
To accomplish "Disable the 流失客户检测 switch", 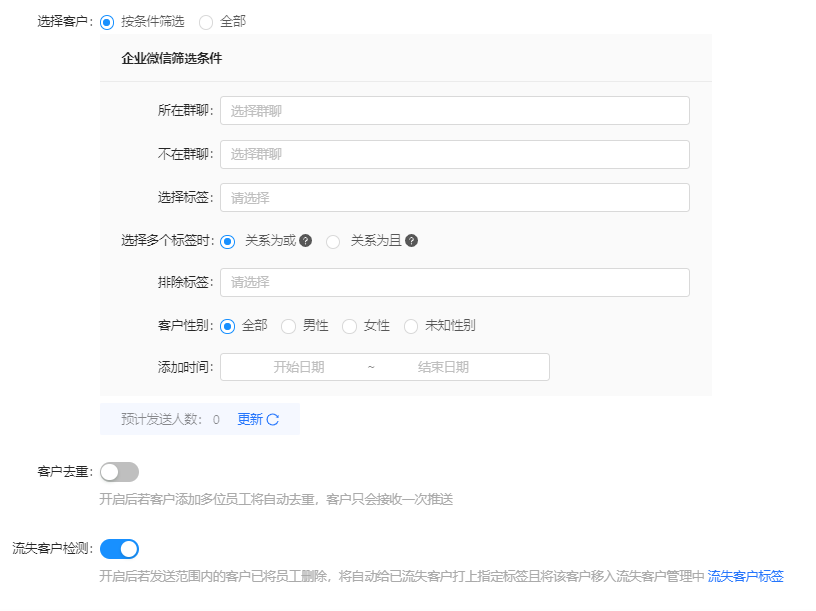I will (x=119, y=549).
